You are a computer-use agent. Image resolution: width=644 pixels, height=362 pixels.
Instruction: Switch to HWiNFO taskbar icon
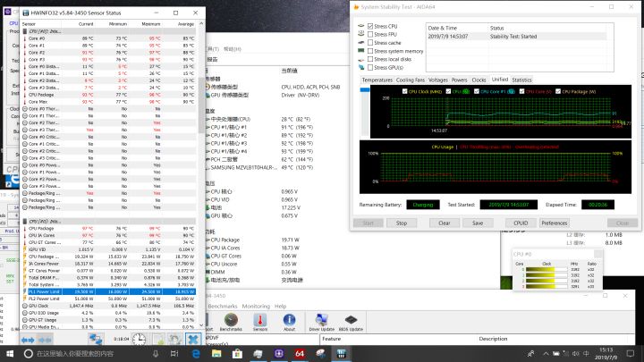tap(342, 353)
